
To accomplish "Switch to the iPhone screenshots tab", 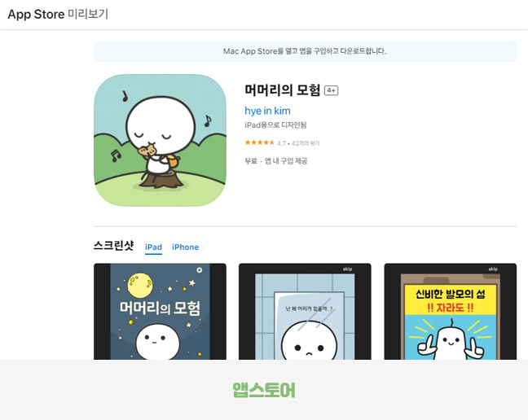I will pyautogui.click(x=185, y=247).
